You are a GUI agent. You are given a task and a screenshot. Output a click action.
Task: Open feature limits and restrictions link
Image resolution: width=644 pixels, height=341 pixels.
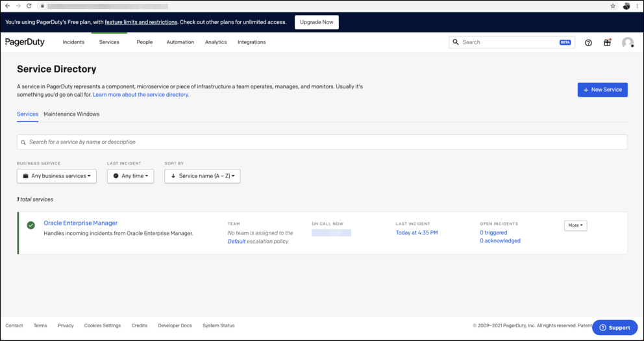141,22
